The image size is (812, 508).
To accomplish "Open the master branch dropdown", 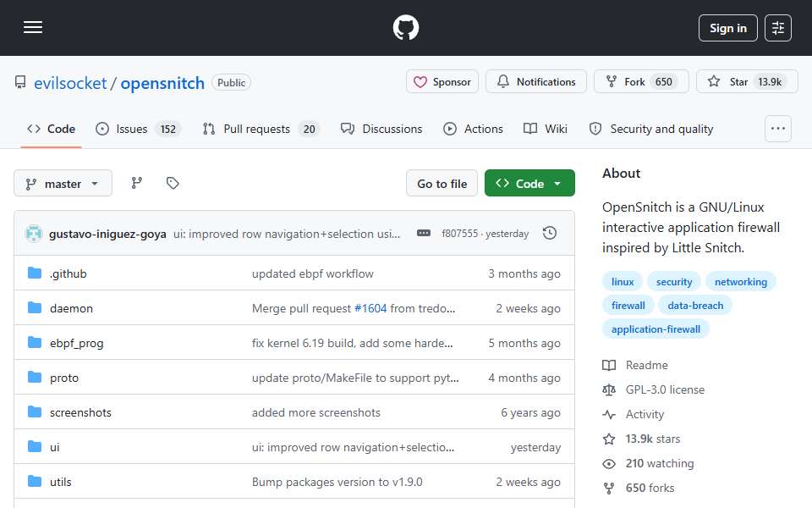I will pos(63,184).
